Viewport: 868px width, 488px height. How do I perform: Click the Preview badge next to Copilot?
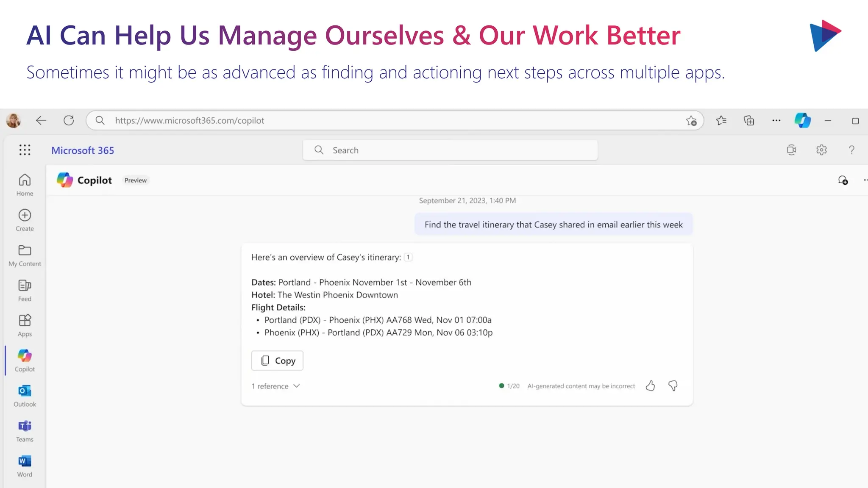point(136,180)
